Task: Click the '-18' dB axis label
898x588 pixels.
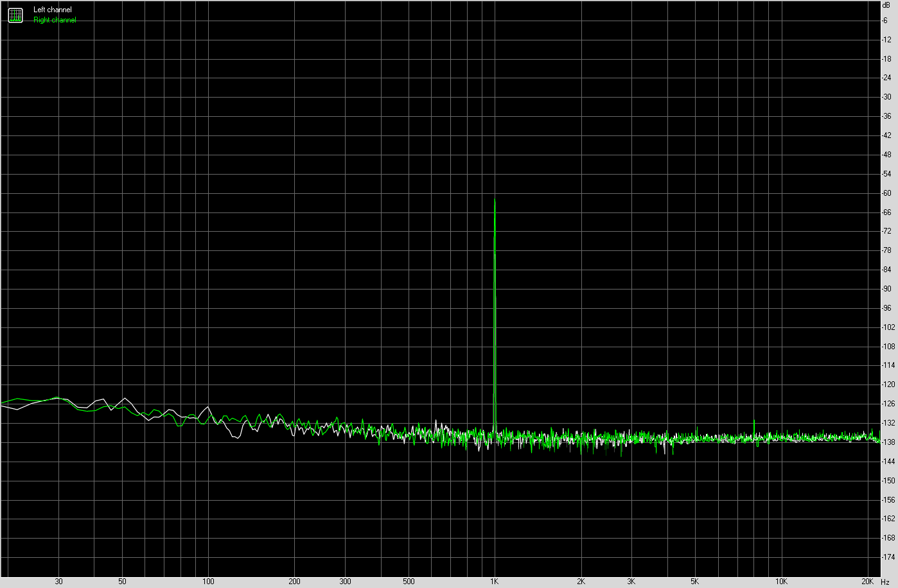Action: 886,59
